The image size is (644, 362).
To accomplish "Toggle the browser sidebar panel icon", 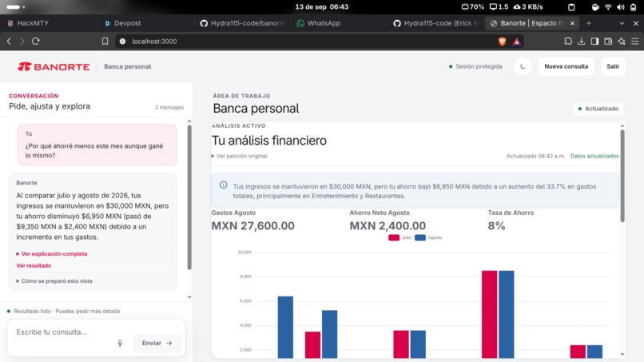I will [594, 41].
